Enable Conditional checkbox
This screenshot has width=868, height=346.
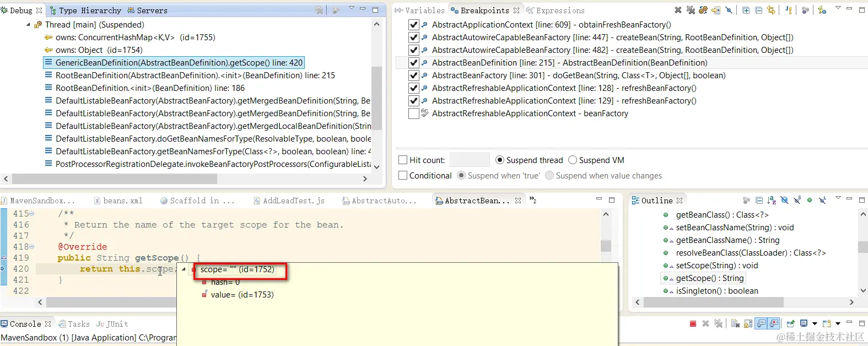[x=403, y=176]
